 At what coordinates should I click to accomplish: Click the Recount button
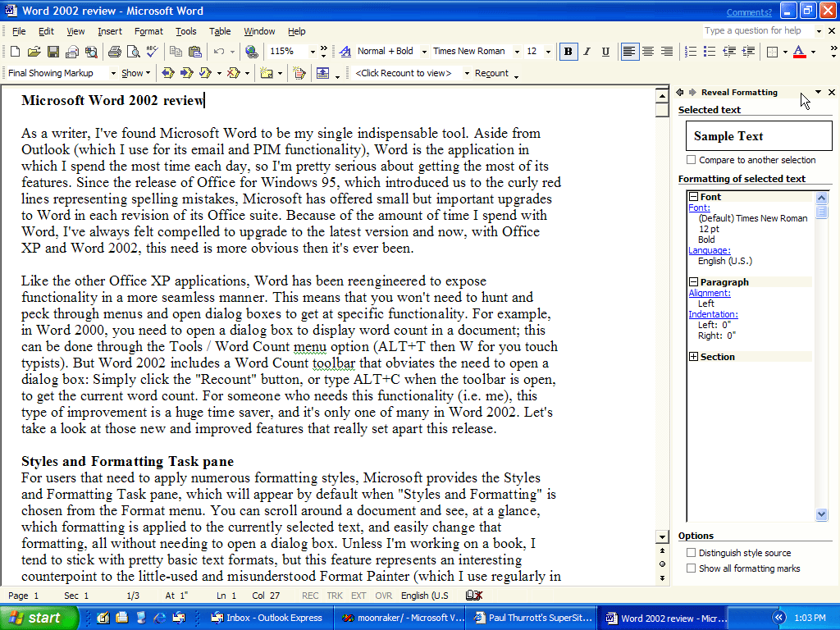491,73
